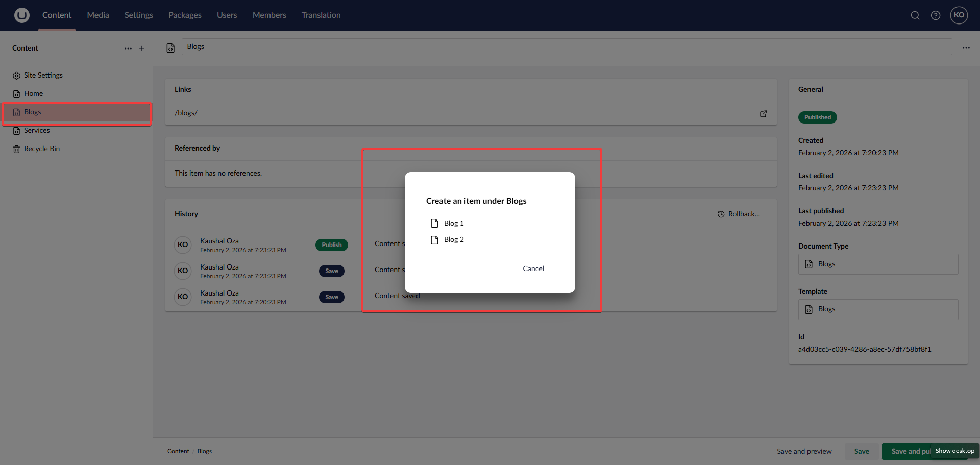980x465 pixels.
Task: Open Content section options ellipsis
Action: click(128, 48)
